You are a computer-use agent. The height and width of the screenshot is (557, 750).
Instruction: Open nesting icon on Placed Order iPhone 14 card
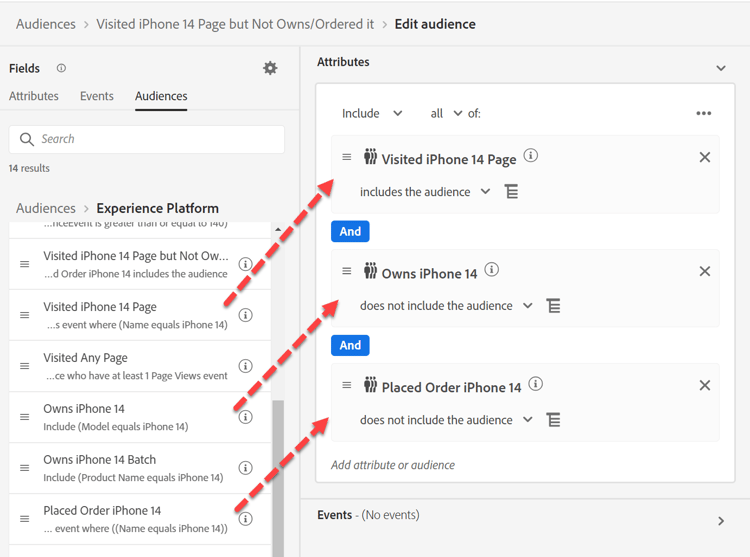coord(553,420)
